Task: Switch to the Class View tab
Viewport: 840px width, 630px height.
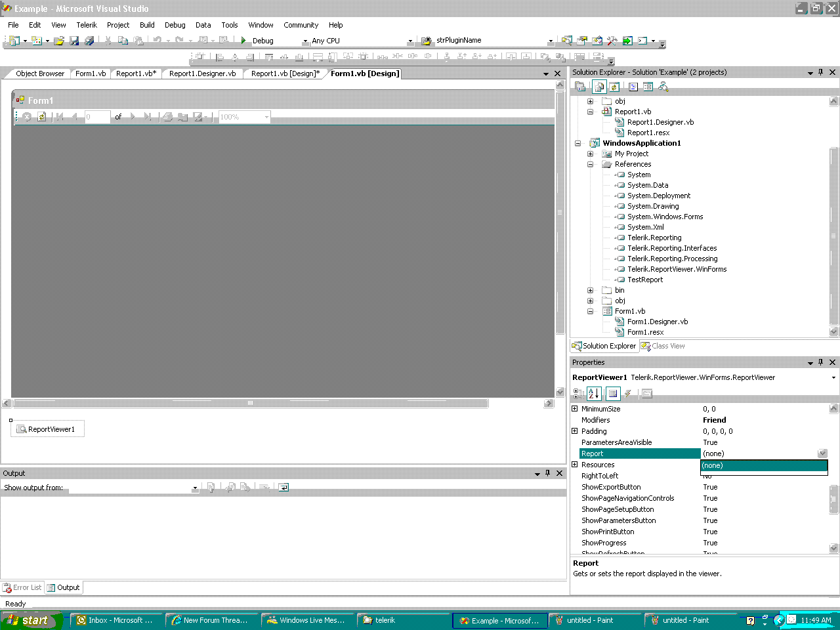Action: 663,346
